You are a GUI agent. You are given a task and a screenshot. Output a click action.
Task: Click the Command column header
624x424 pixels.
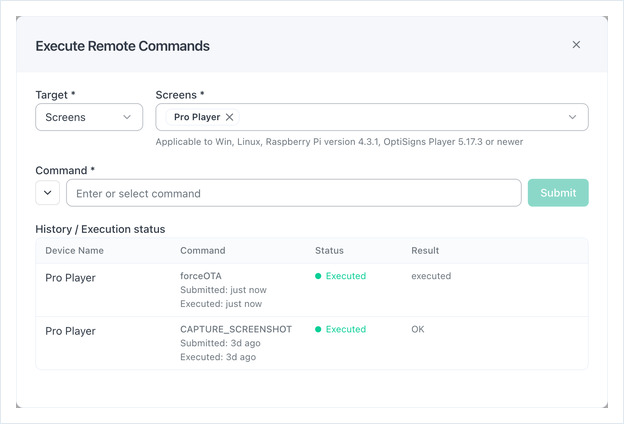click(203, 250)
